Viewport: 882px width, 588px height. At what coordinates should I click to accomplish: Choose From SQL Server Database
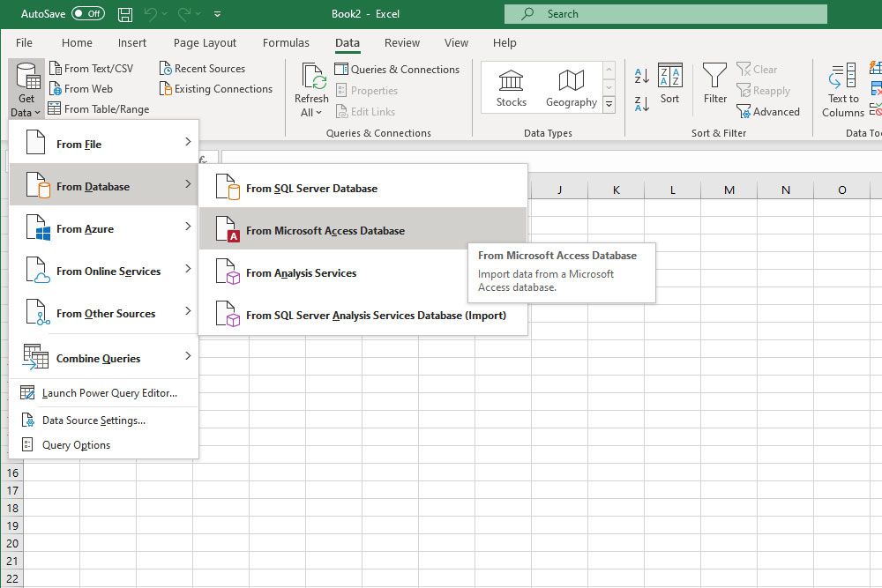coord(363,188)
